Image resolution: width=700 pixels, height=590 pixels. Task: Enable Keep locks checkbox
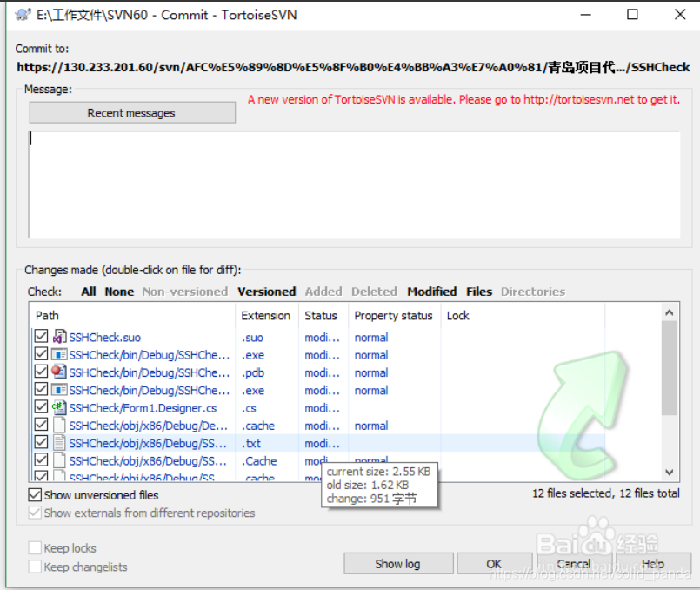tap(35, 548)
